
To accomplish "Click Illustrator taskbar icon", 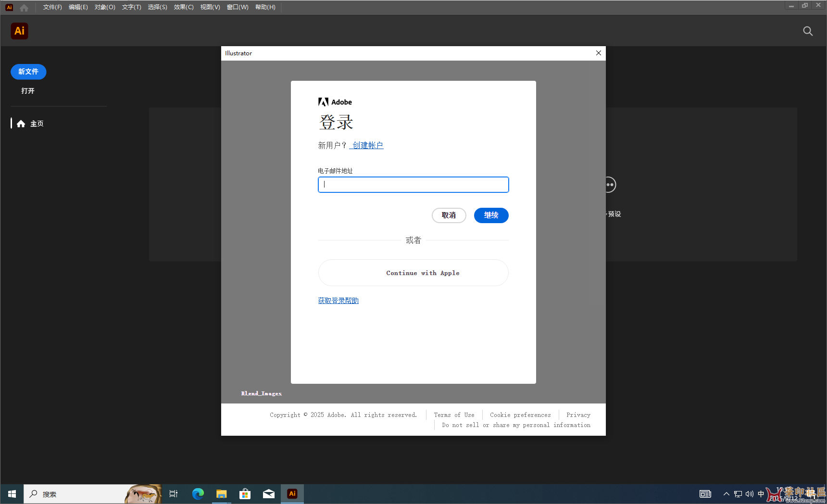I will 292,494.
